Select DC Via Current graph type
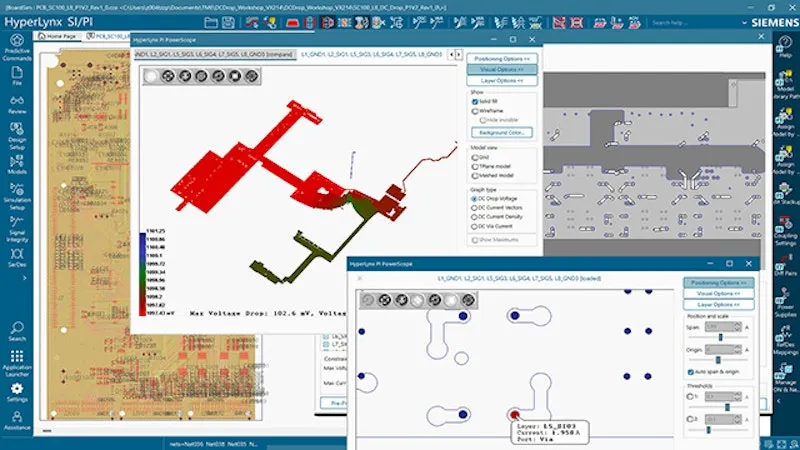Viewport: 800px width, 450px height. tap(474, 226)
